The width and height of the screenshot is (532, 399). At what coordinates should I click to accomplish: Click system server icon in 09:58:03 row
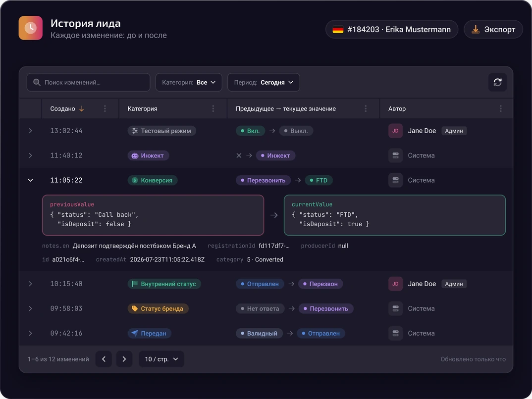click(x=395, y=308)
